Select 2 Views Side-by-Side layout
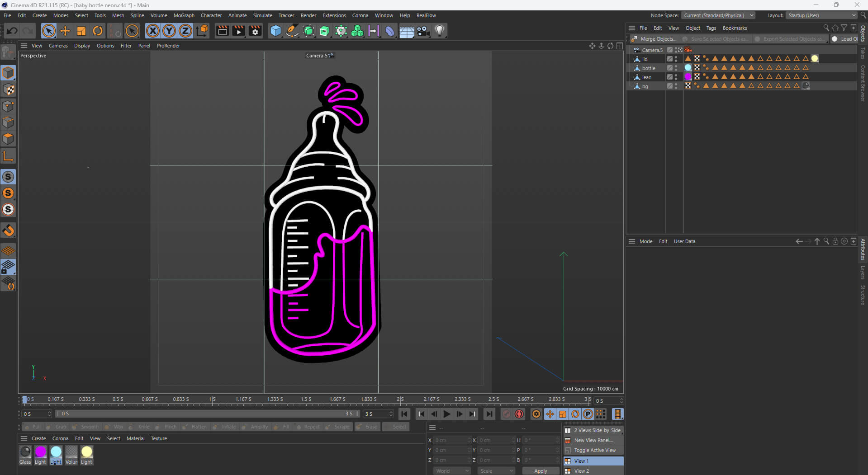 tap(593, 430)
